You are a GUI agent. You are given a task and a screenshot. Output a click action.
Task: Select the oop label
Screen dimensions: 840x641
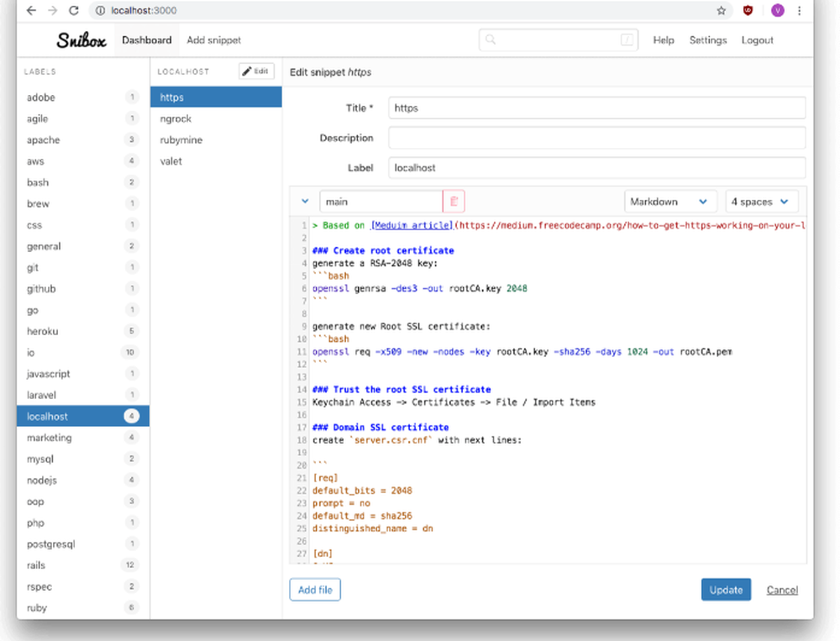coord(83,502)
